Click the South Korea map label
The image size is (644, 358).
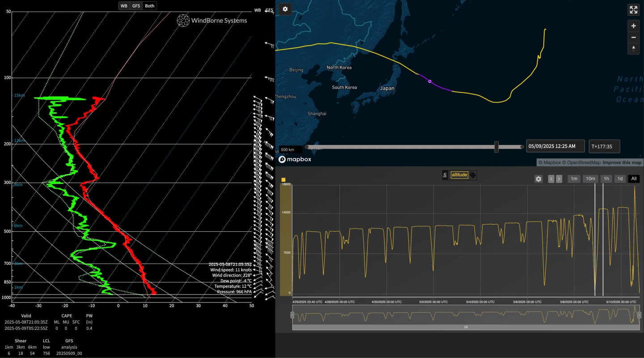coord(344,87)
